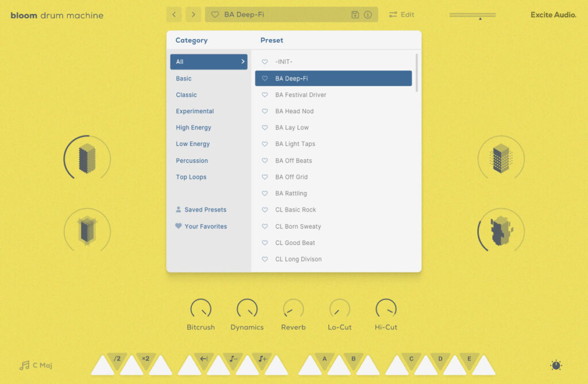Trigger the /2 half-speed key
The height and width of the screenshot is (384, 588).
tap(117, 360)
